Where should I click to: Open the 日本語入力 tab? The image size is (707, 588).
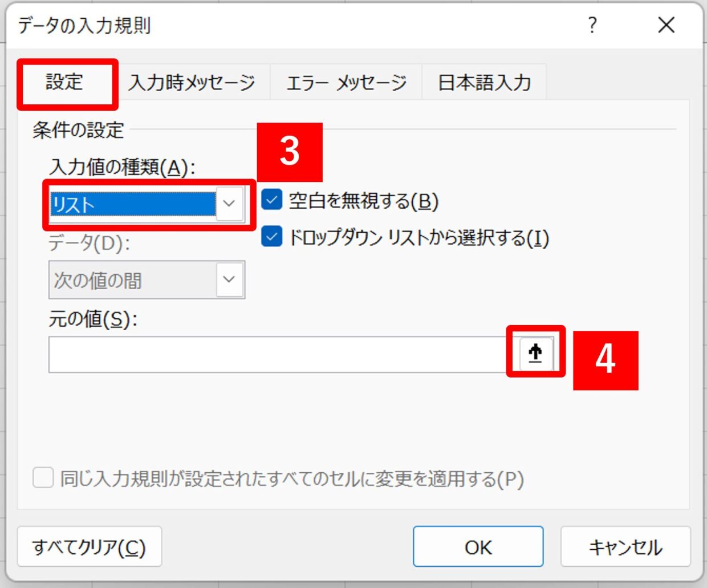point(484,83)
